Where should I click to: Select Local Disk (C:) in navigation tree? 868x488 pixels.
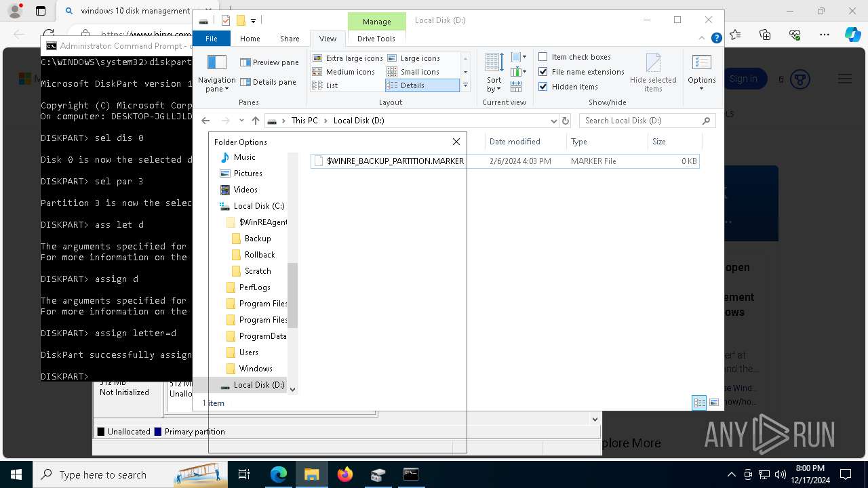pos(252,206)
